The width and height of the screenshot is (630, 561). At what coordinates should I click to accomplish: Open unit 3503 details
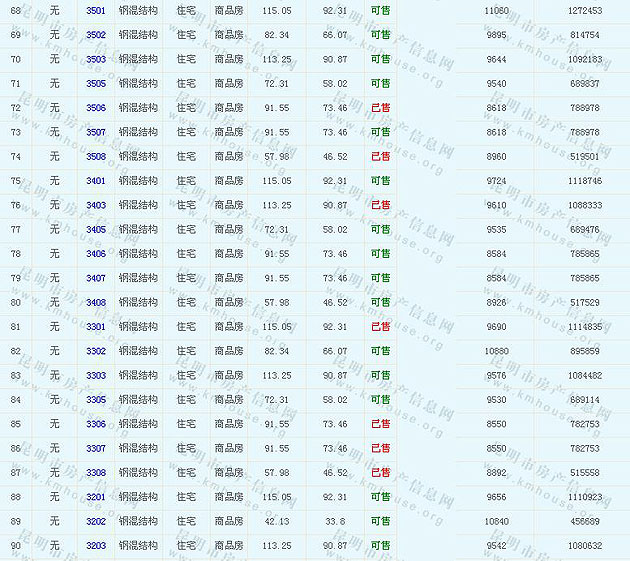pyautogui.click(x=96, y=59)
